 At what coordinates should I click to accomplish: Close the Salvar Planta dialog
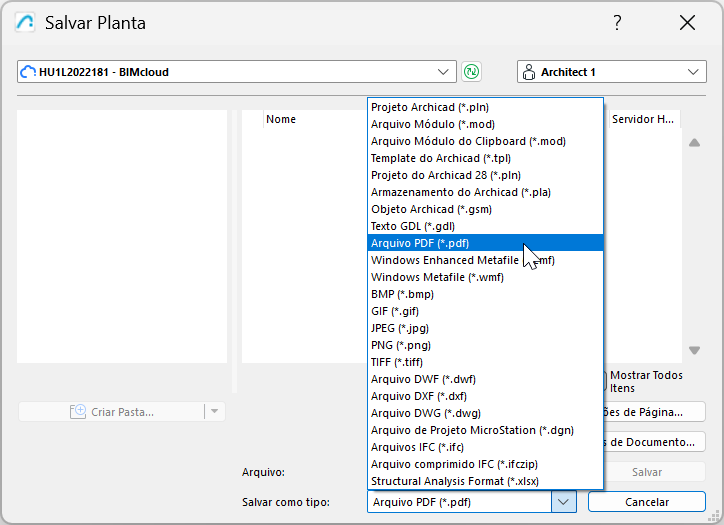click(687, 23)
